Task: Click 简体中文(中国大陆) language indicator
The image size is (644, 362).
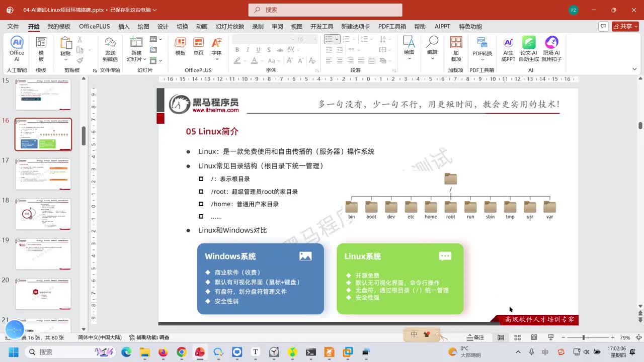Action: click(100, 337)
